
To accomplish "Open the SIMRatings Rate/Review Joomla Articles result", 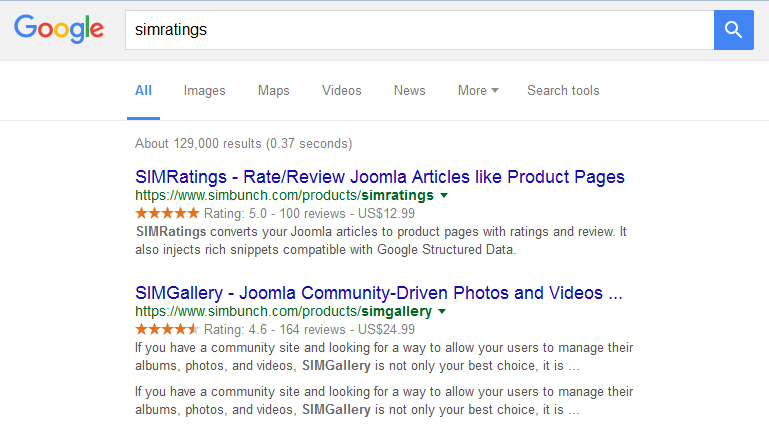I will tap(380, 177).
